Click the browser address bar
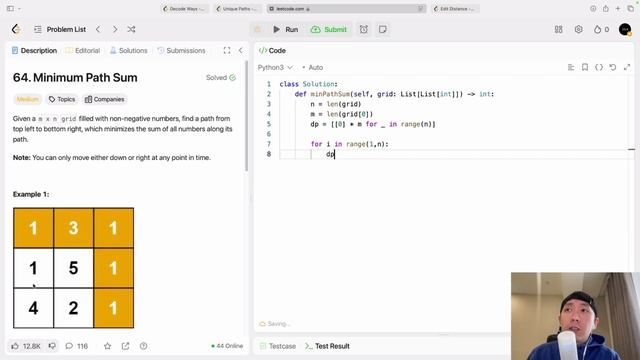The image size is (640, 360). (347, 9)
